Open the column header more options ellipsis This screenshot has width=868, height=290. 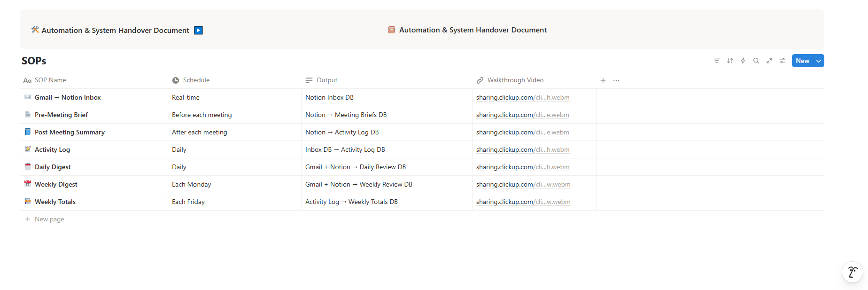pos(616,80)
